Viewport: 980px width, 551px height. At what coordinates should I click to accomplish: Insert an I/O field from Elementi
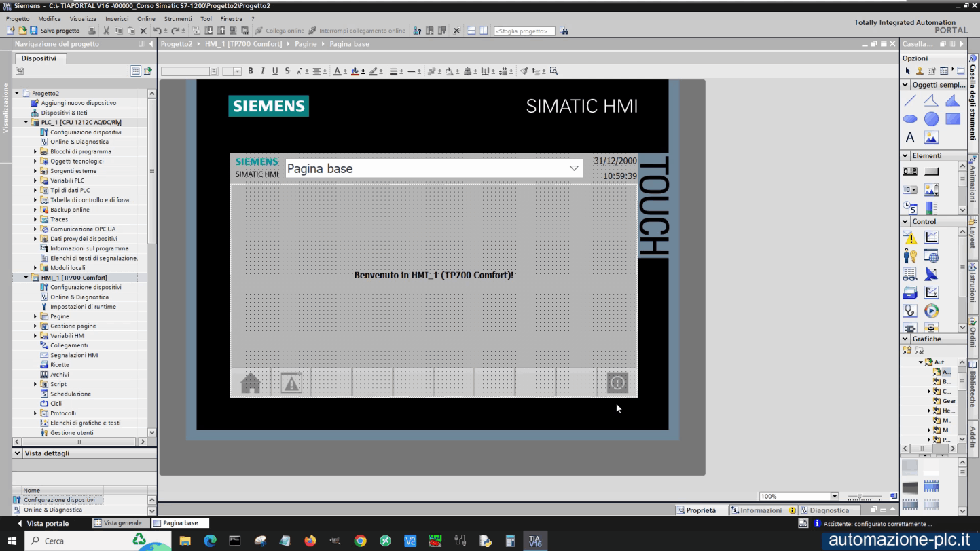pos(910,171)
